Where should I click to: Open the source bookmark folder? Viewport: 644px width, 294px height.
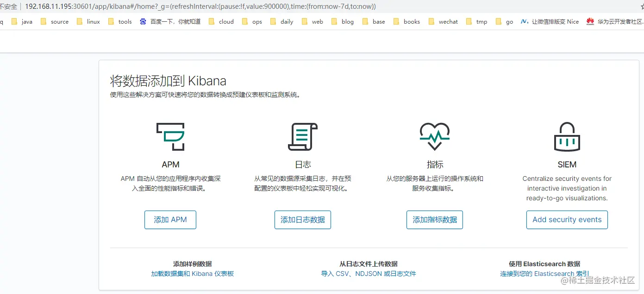coord(55,21)
